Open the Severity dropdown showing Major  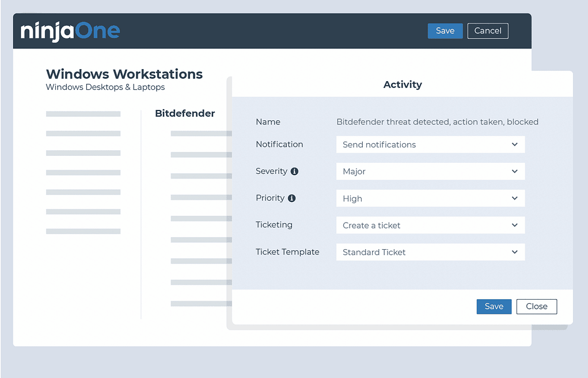coord(431,171)
